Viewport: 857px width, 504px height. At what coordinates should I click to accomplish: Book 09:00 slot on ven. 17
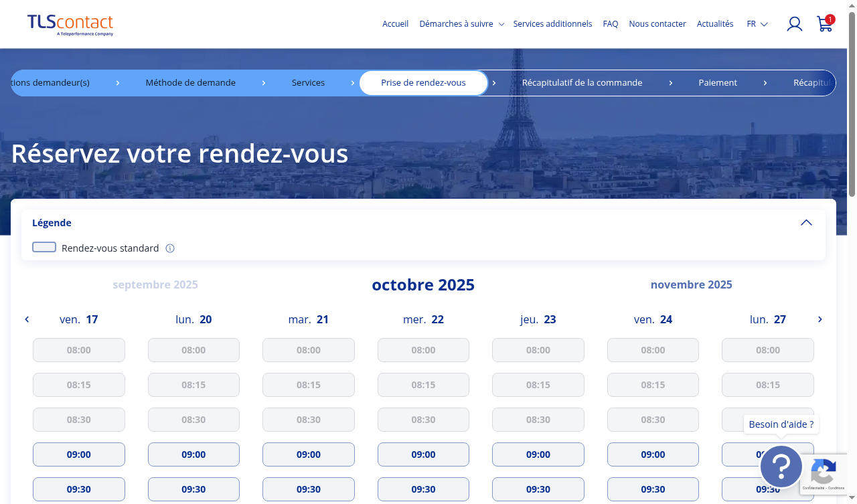(x=79, y=454)
